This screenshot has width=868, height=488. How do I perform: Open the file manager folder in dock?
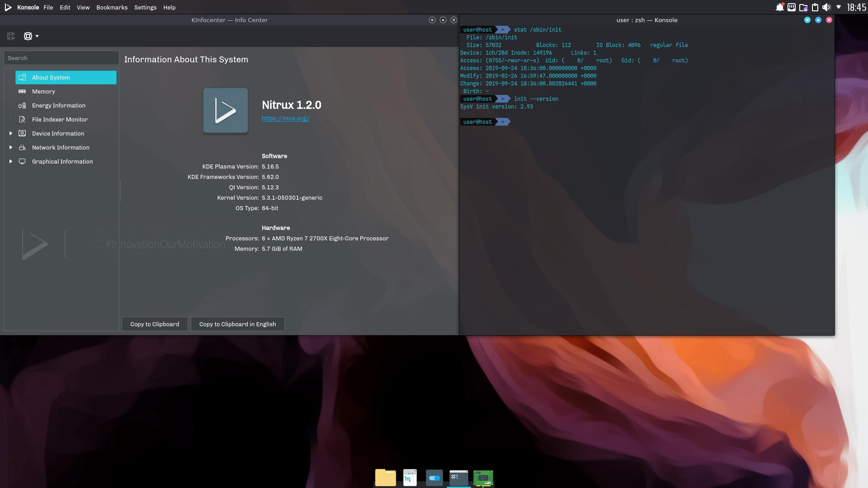coord(386,477)
